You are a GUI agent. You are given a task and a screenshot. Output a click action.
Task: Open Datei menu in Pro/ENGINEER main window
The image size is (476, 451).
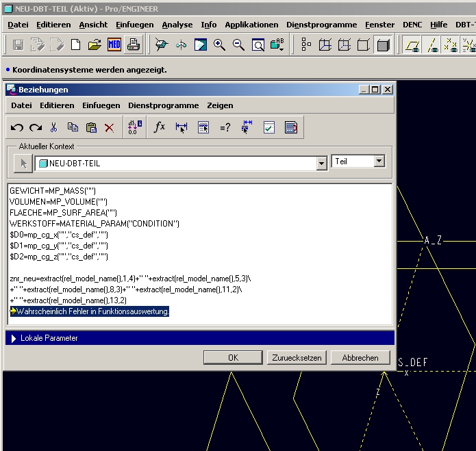(x=18, y=25)
